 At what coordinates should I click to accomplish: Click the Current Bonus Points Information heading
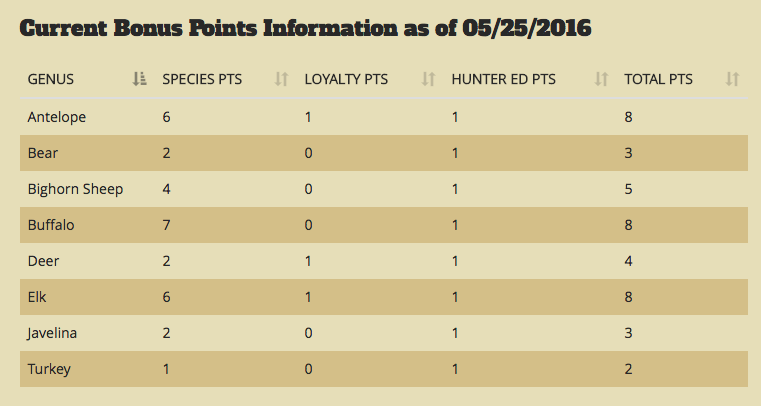click(305, 28)
